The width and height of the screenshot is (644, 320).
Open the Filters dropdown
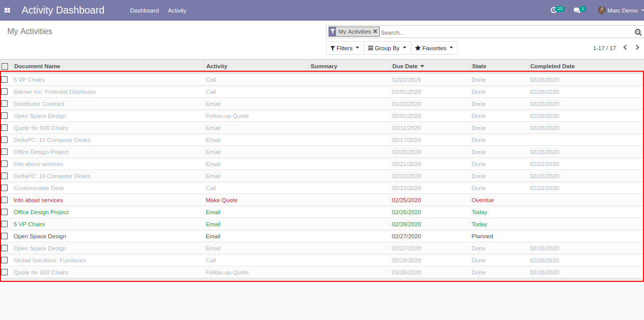(345, 48)
